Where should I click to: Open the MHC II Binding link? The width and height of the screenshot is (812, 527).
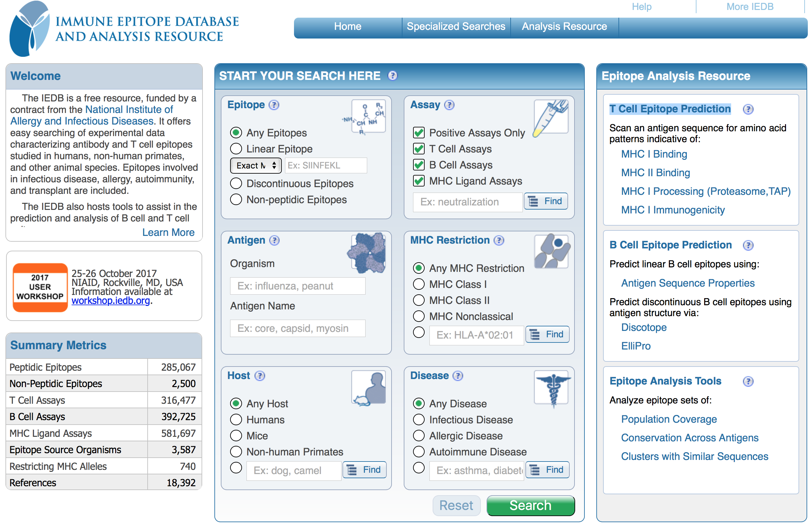pos(655,173)
